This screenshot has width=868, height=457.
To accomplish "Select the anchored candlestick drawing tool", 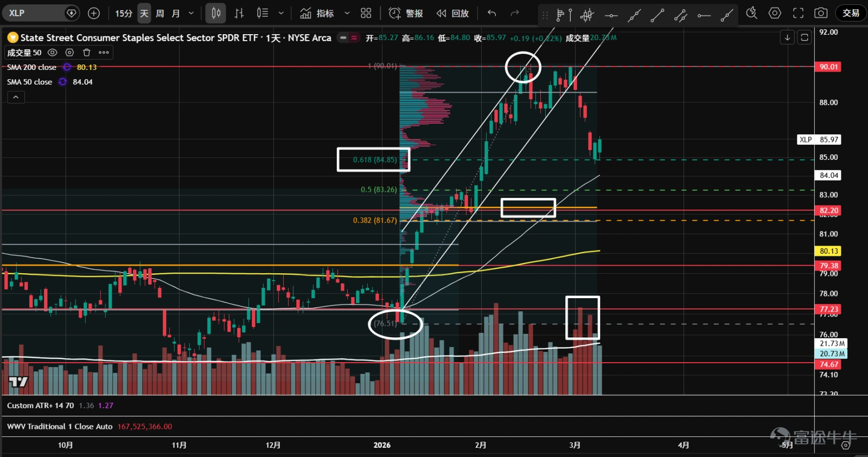I will point(587,15).
